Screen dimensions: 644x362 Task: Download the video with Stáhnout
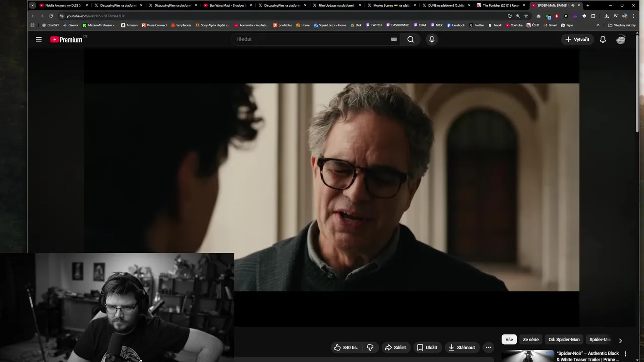tap(461, 347)
